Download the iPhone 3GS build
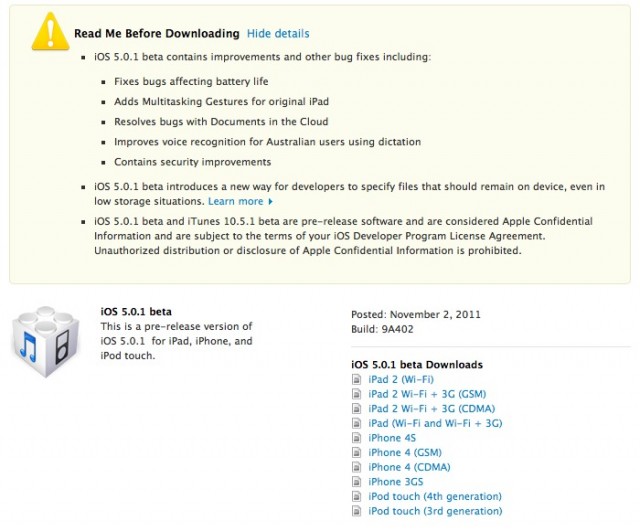Image resolution: width=640 pixels, height=531 pixels. click(397, 482)
